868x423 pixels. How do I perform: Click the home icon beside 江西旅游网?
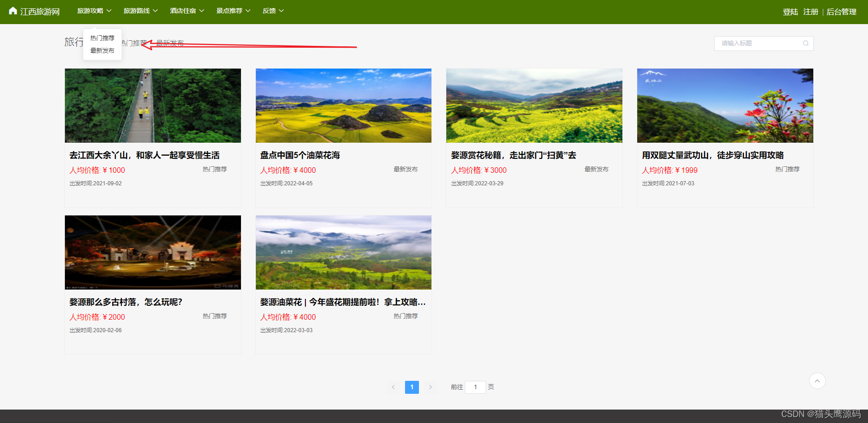tap(13, 11)
